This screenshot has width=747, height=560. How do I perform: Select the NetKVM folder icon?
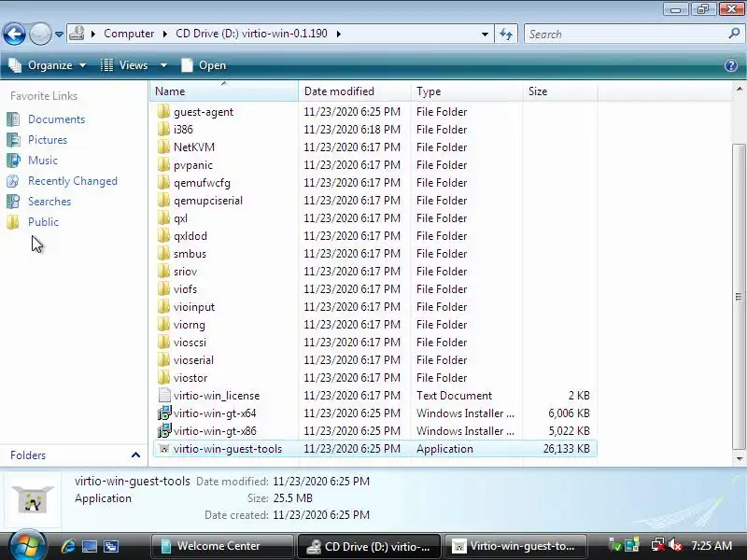pos(163,147)
